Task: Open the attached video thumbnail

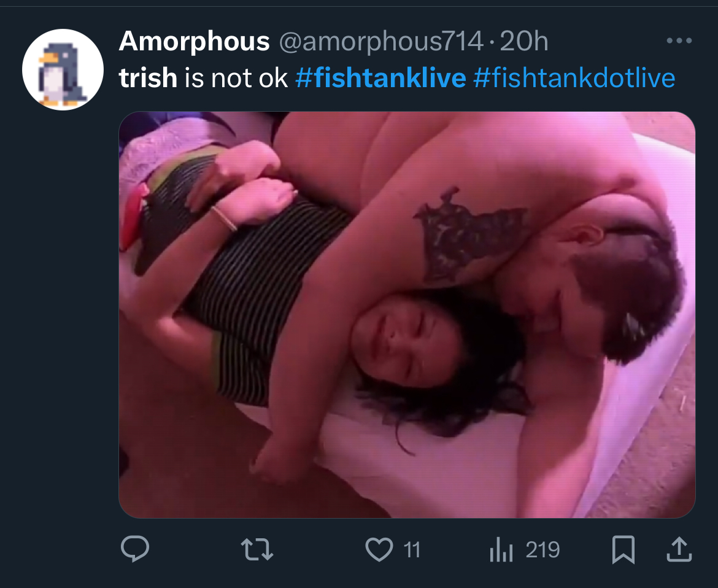Action: [407, 315]
